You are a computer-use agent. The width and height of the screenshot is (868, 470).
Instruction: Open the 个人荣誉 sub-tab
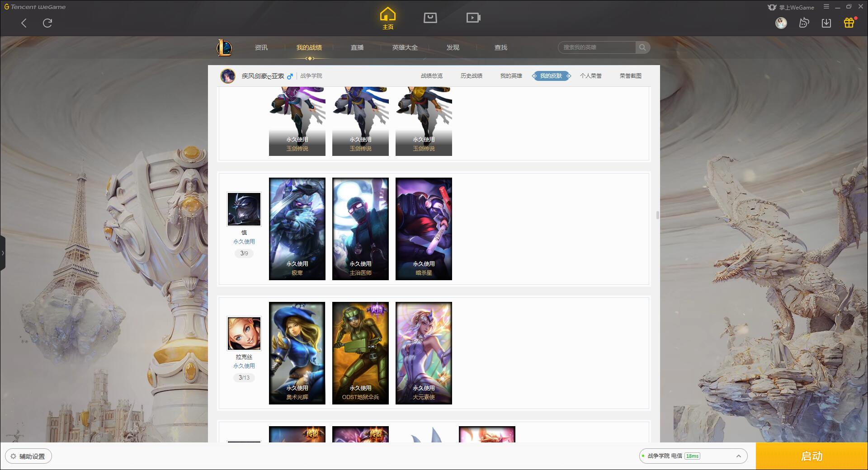coord(591,76)
